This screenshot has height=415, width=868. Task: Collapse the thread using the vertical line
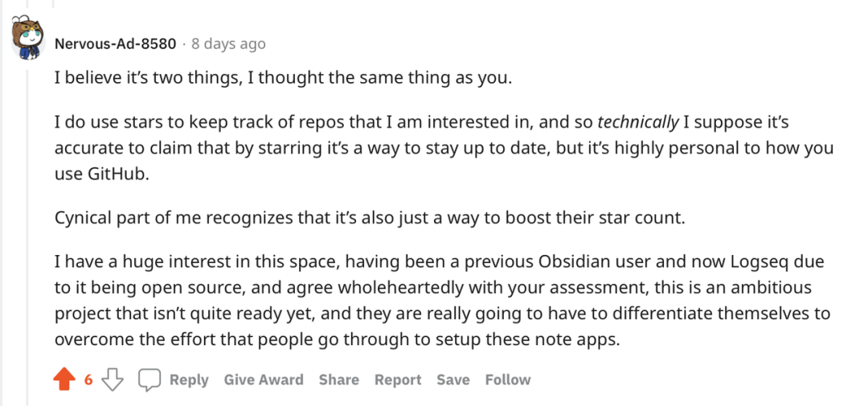[x=27, y=241]
